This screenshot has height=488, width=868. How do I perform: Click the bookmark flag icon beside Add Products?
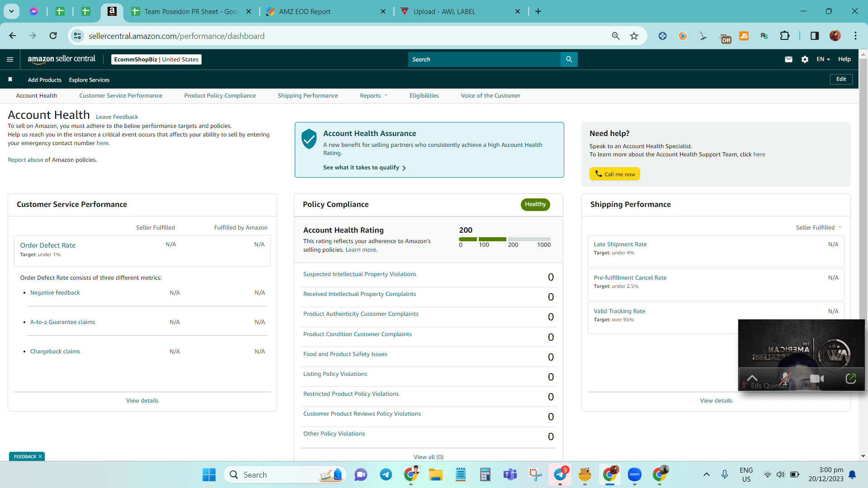tap(10, 80)
